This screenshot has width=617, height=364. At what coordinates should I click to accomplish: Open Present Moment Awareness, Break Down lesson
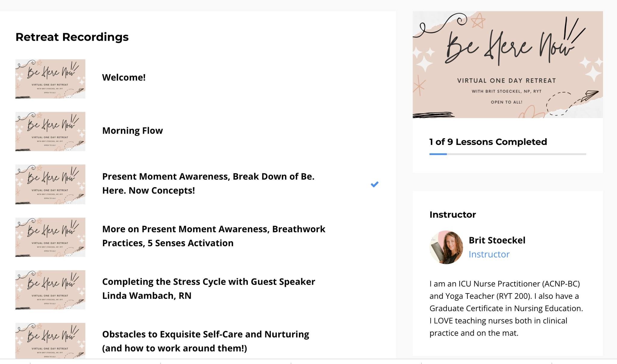point(208,183)
